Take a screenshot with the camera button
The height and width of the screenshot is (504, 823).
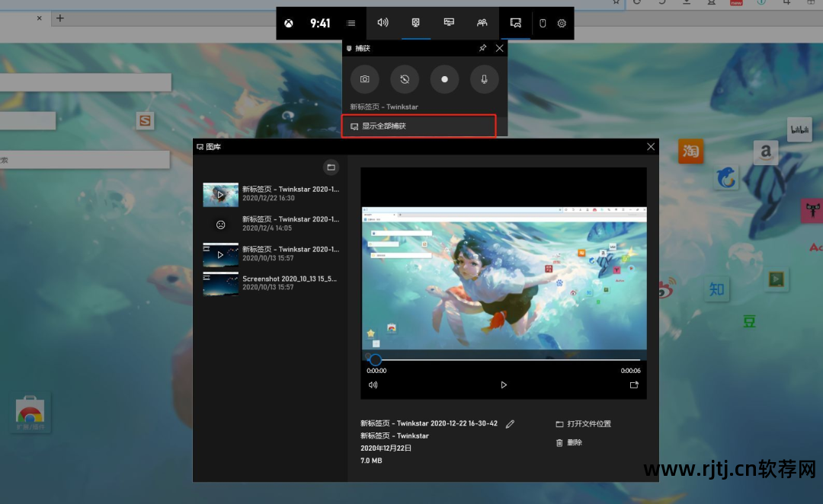click(365, 79)
